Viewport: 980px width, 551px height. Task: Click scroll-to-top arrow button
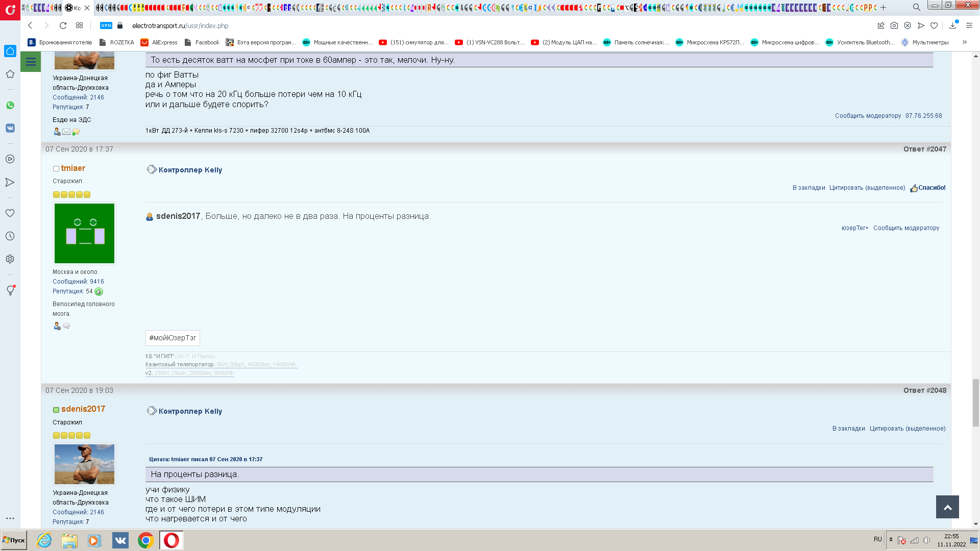[x=947, y=507]
